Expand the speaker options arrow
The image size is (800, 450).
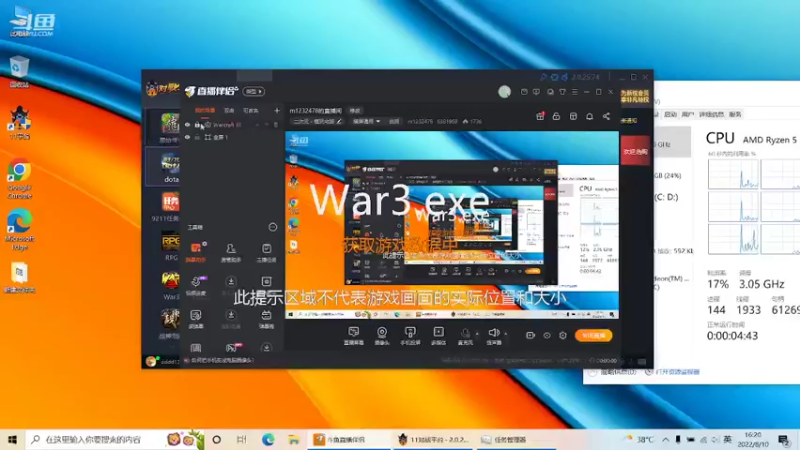[506, 334]
